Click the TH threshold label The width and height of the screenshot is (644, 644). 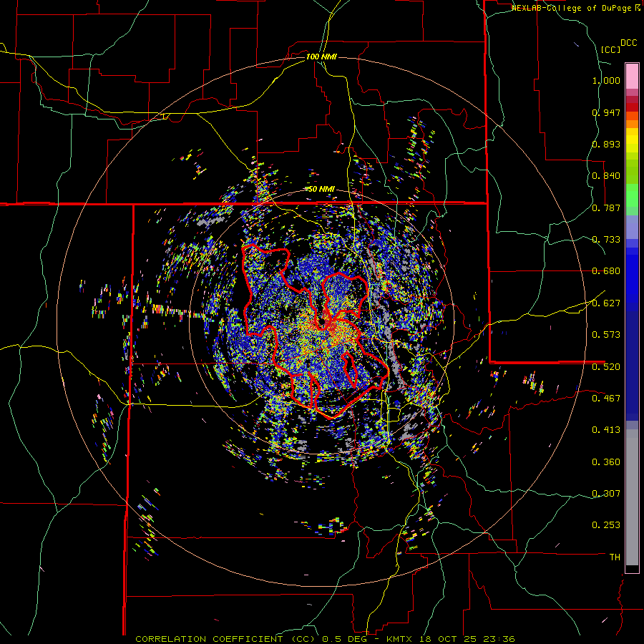tap(615, 557)
